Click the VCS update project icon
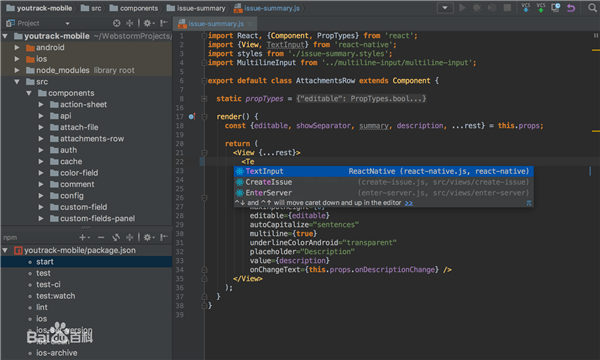 point(526,8)
